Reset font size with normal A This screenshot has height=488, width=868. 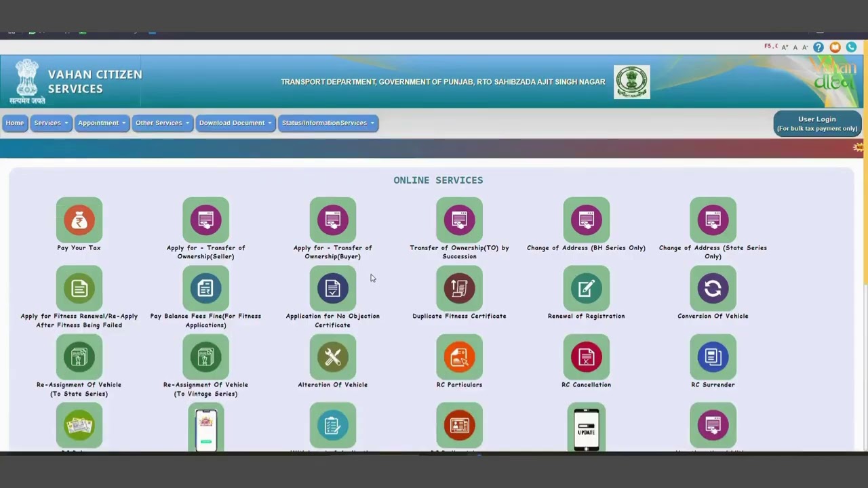click(795, 47)
